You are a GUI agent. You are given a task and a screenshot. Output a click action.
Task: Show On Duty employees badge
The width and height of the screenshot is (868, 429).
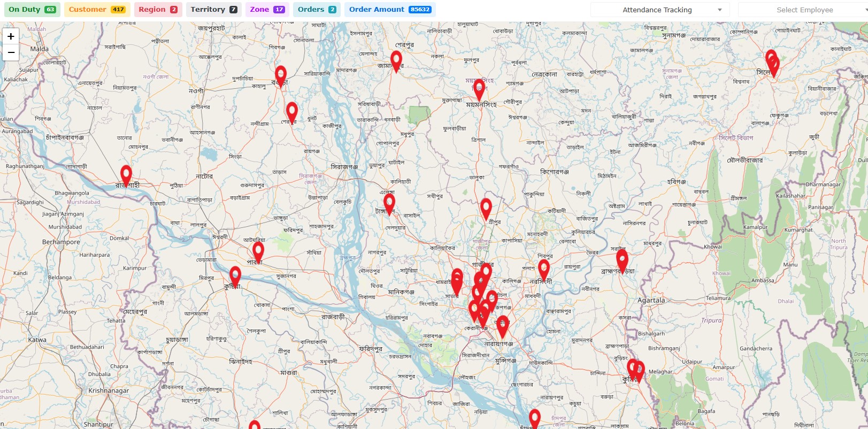33,10
